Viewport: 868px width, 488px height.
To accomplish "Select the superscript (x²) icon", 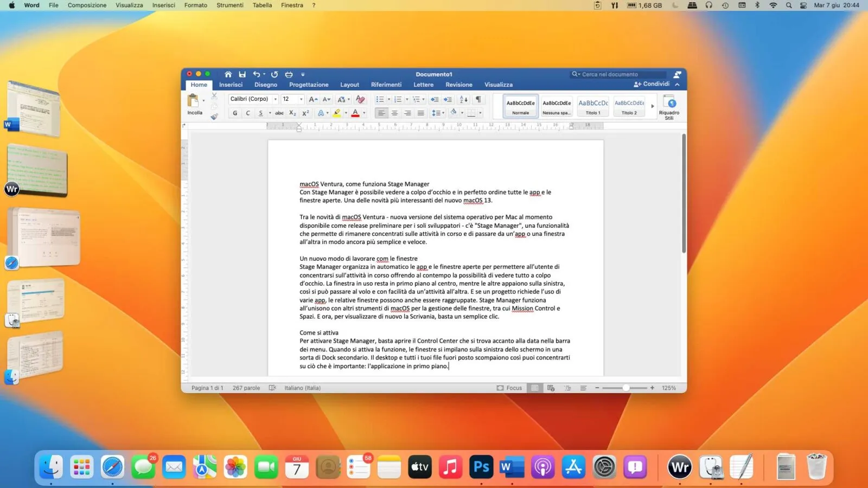I will [305, 113].
